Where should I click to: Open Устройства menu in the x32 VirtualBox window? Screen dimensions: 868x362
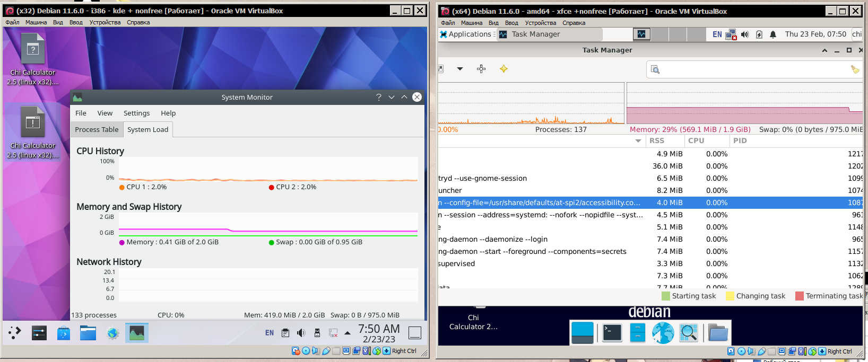coord(105,22)
